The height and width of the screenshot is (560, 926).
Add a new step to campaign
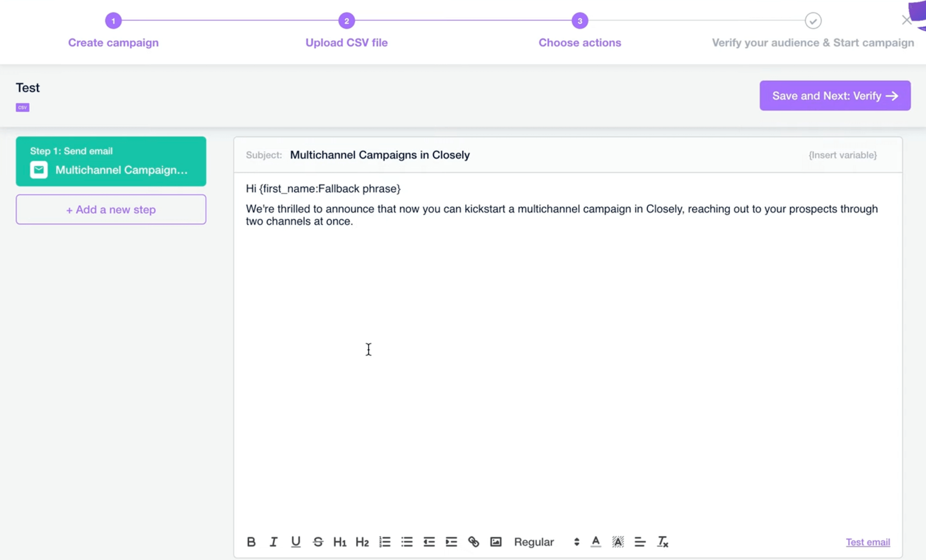[x=111, y=209]
